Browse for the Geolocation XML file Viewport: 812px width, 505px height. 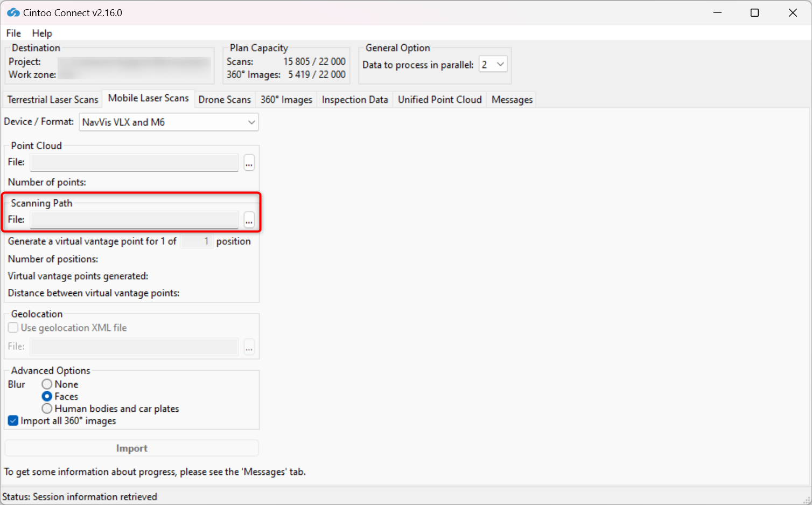coord(249,347)
